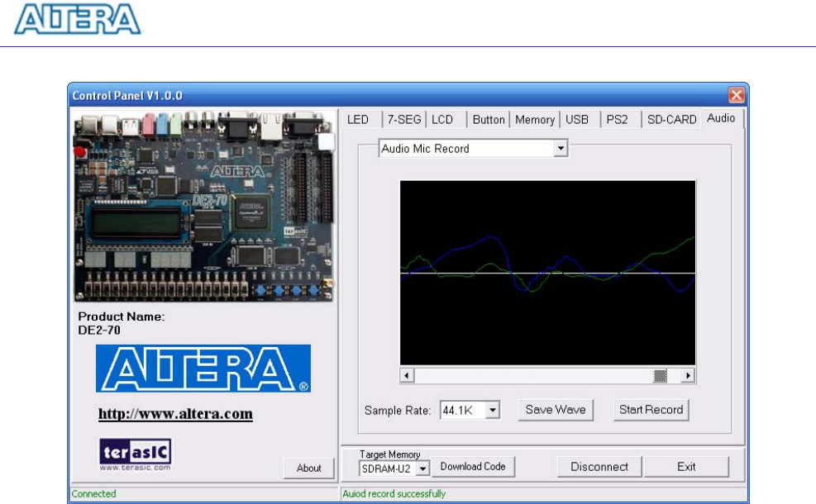The width and height of the screenshot is (816, 504).
Task: Expand the Target Memory SDRAM-U2 dropdown
Action: tap(422, 468)
